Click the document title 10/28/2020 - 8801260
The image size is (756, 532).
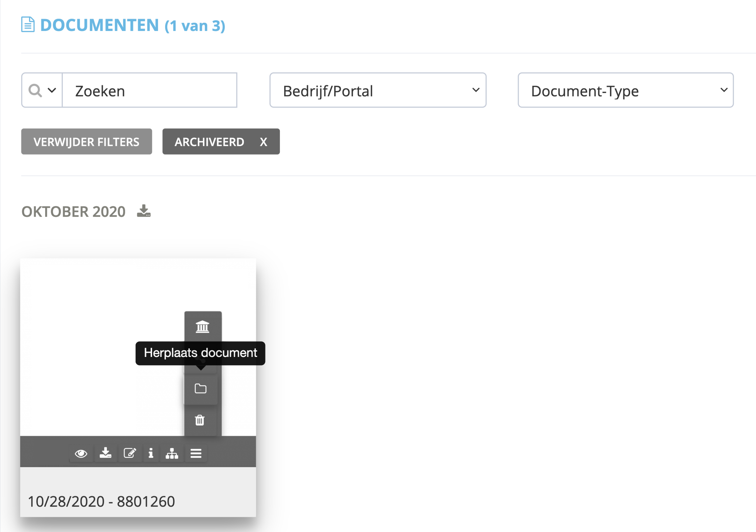101,502
